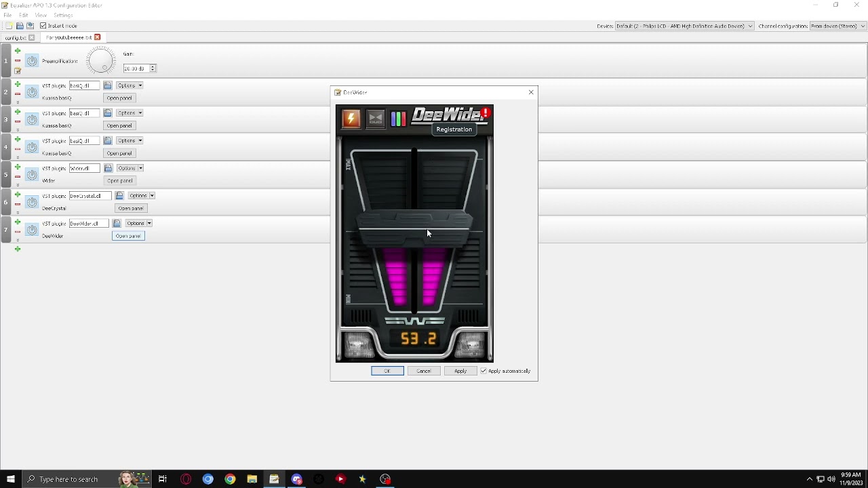This screenshot has height=488, width=868.
Task: Click the DUO mode button in DeeWider
Action: [376, 119]
